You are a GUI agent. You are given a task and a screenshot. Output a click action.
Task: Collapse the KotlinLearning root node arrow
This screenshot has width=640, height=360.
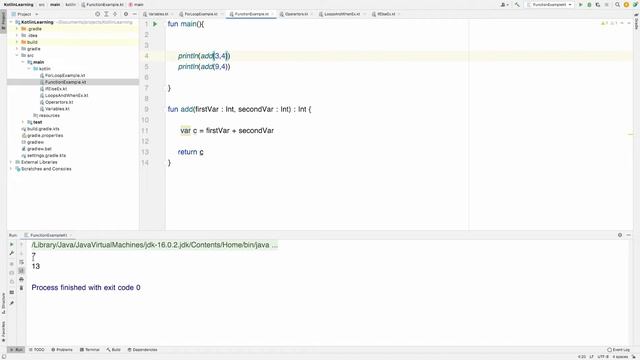pos(11,22)
